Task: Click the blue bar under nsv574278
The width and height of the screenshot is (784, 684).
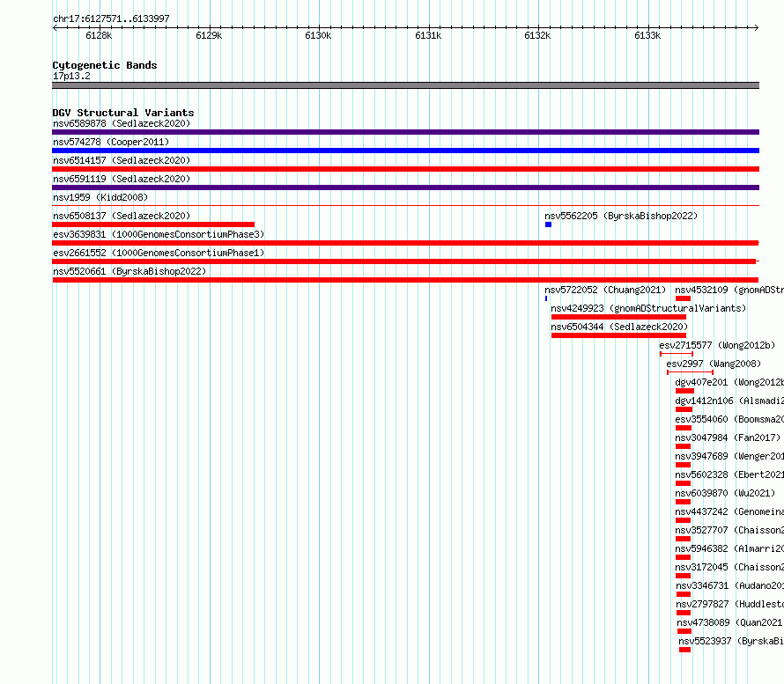Action: point(405,151)
